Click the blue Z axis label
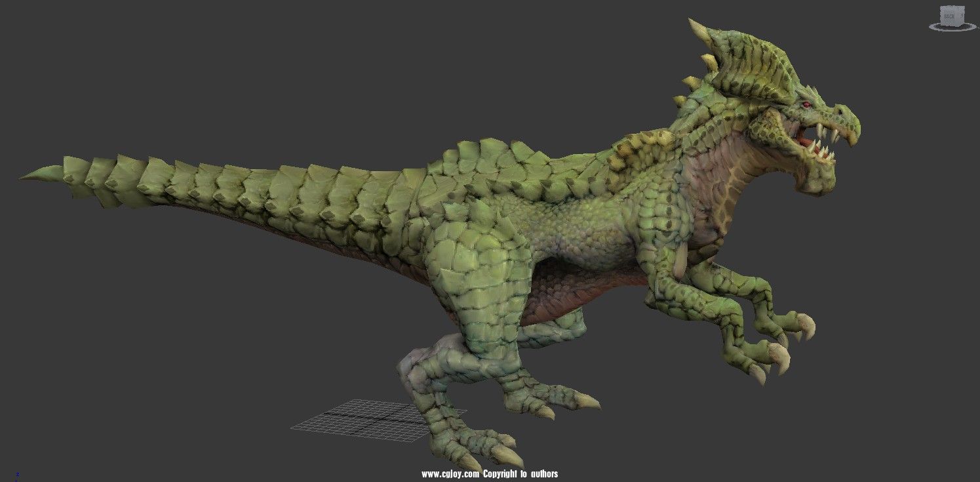This screenshot has height=482, width=980. coord(18,473)
